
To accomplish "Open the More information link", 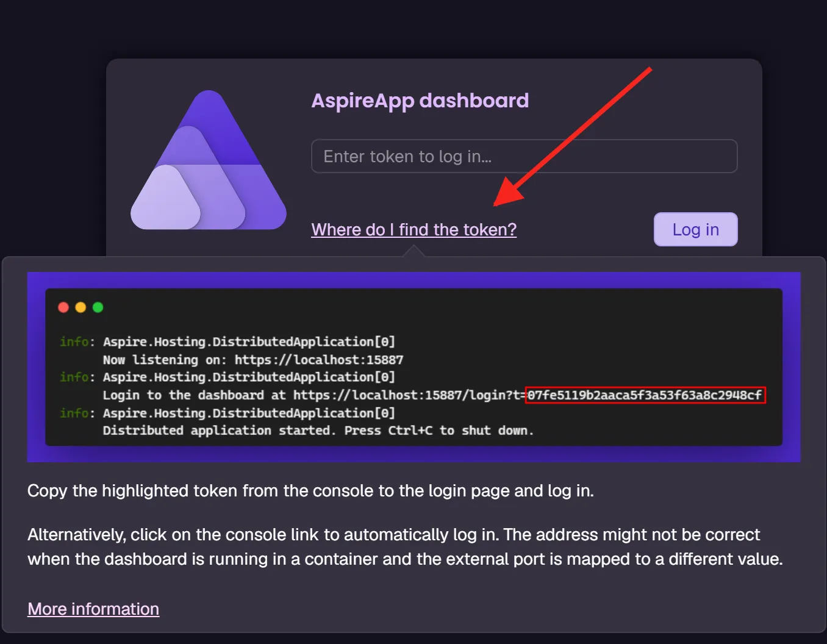I will [x=93, y=609].
